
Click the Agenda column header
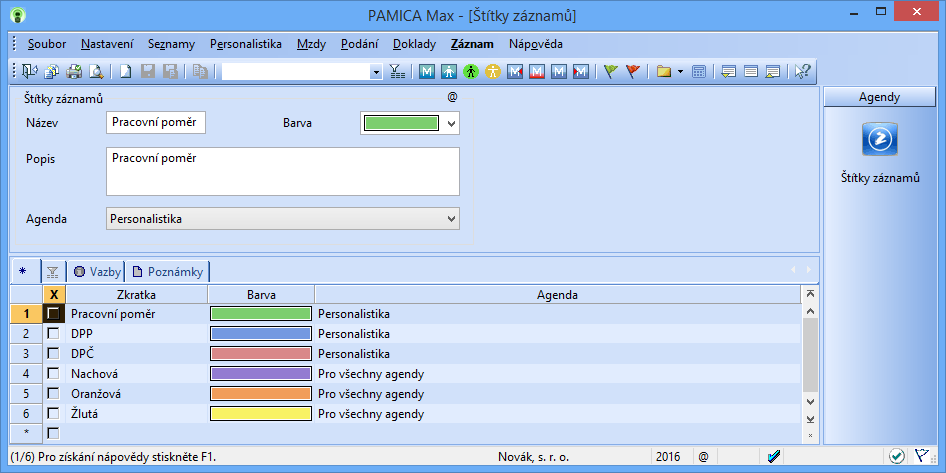point(557,294)
